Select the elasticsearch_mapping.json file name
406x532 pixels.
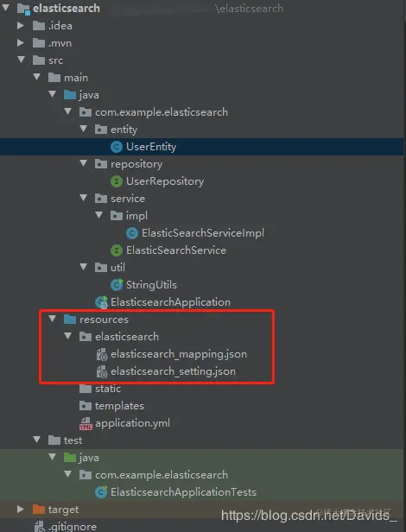179,354
